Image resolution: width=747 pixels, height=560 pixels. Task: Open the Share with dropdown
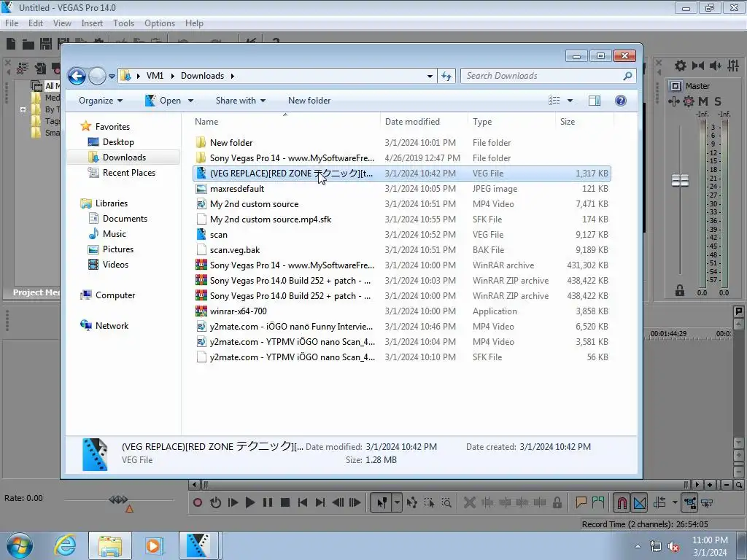coord(240,101)
